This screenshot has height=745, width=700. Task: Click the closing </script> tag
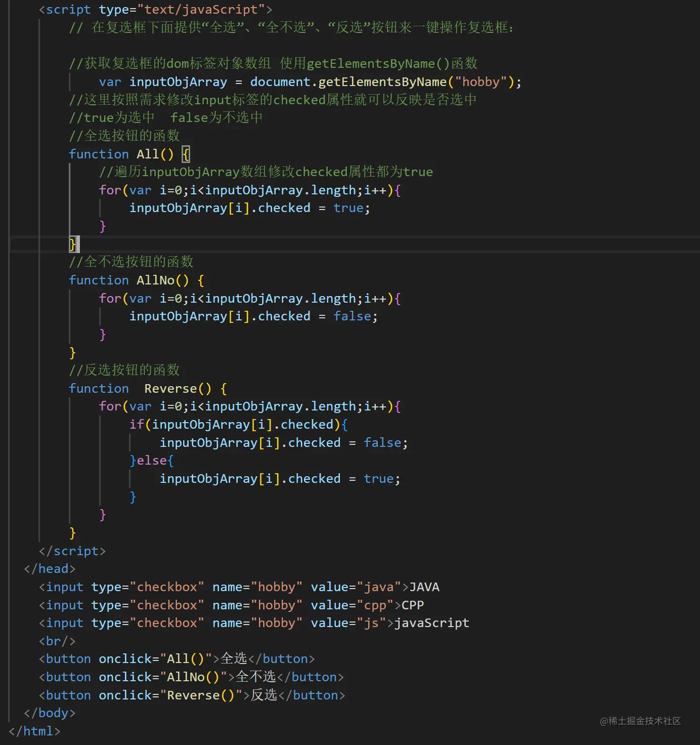72,551
